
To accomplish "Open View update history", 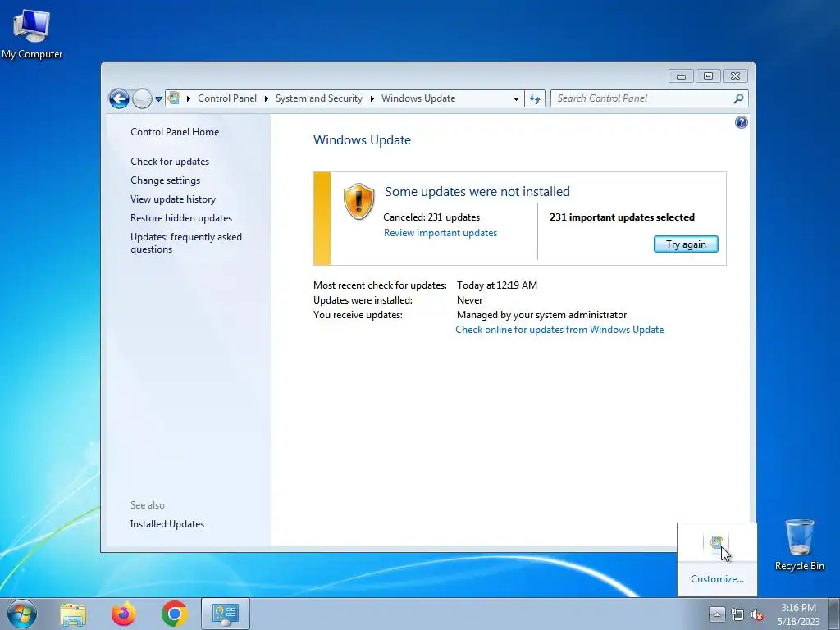I will click(173, 199).
